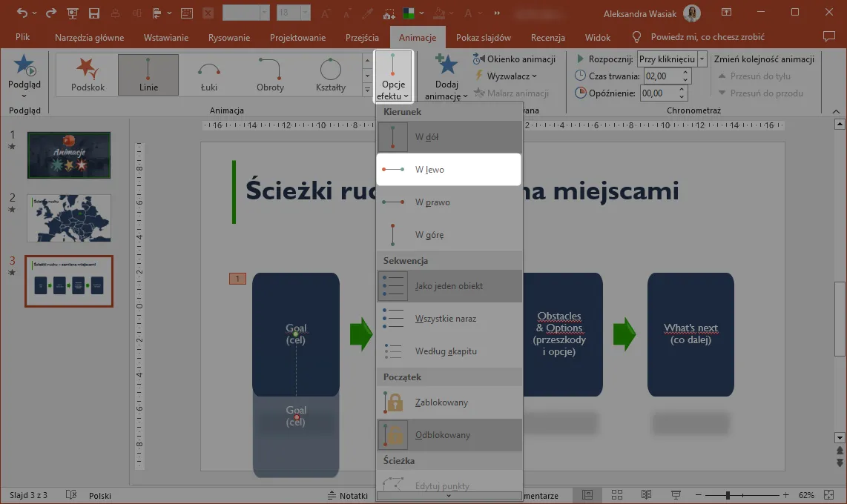Select the Obroty motion path animation

click(270, 75)
